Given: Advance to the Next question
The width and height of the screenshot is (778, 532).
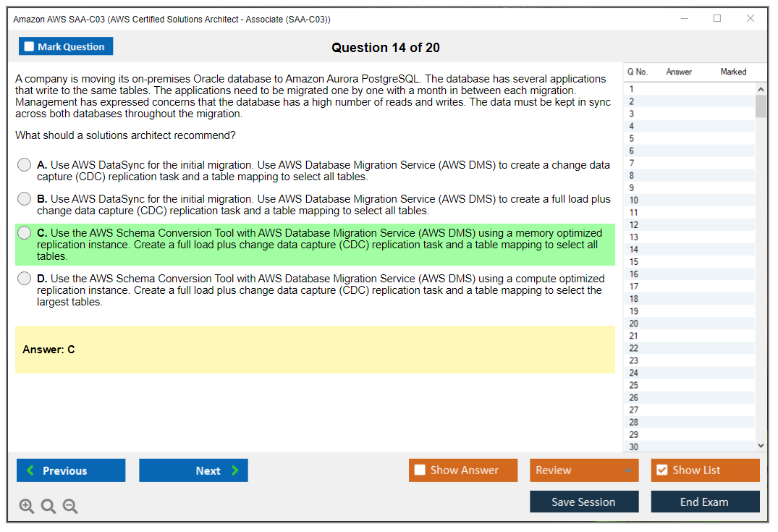Looking at the screenshot, I should (193, 470).
